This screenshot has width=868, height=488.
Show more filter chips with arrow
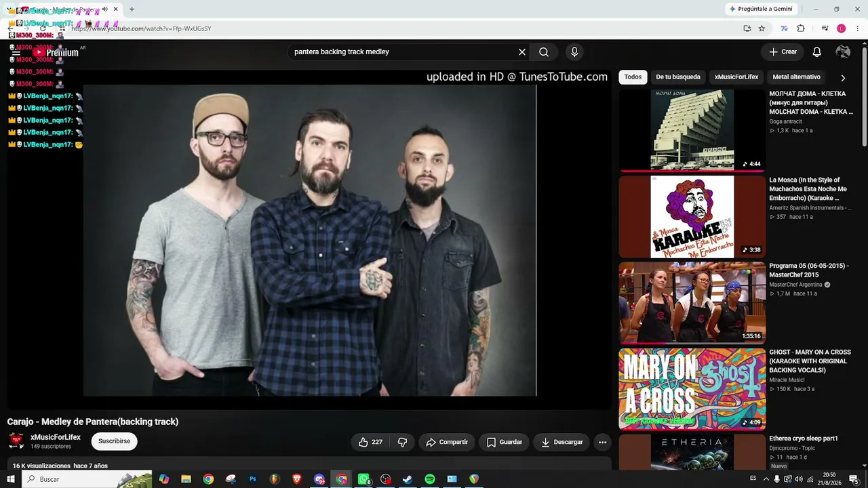(843, 78)
